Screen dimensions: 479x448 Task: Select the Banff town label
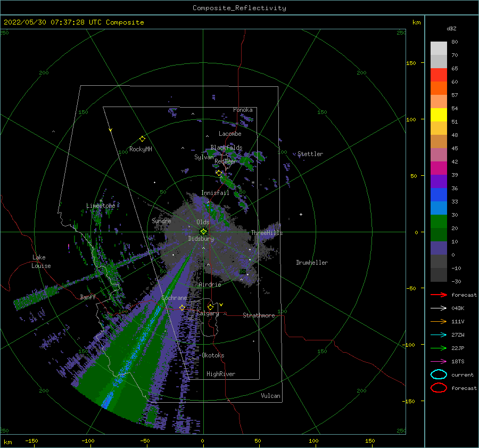88,297
